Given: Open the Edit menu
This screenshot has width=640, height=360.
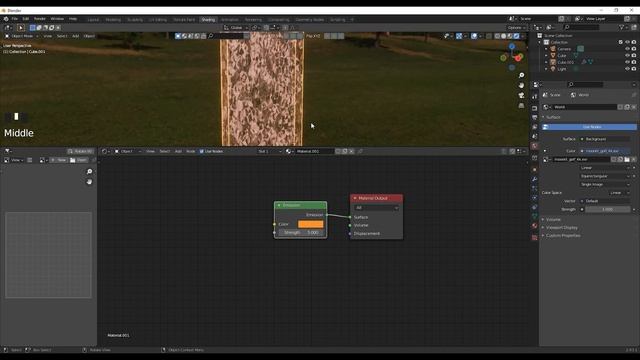Looking at the screenshot, I should tap(26, 19).
